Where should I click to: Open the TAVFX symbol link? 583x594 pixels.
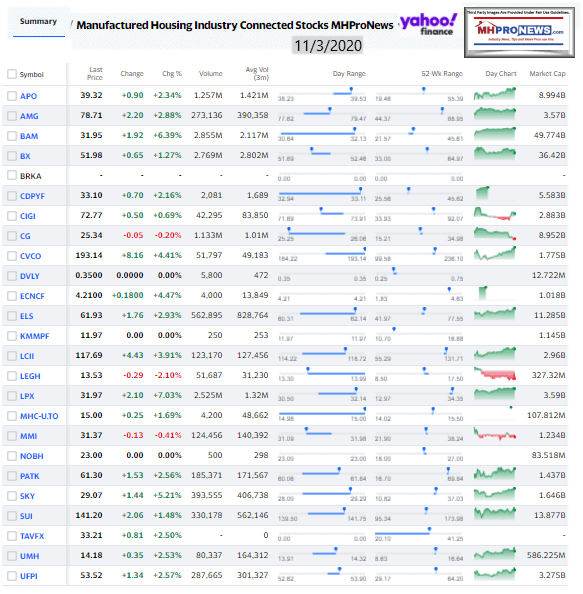coord(32,536)
